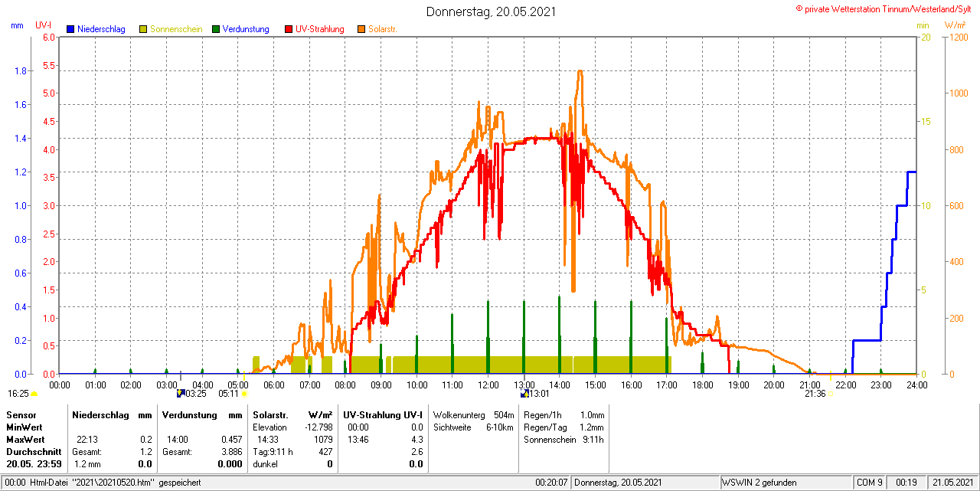Select the UV-Strahlung legend label
980x491 pixels.
(320, 29)
